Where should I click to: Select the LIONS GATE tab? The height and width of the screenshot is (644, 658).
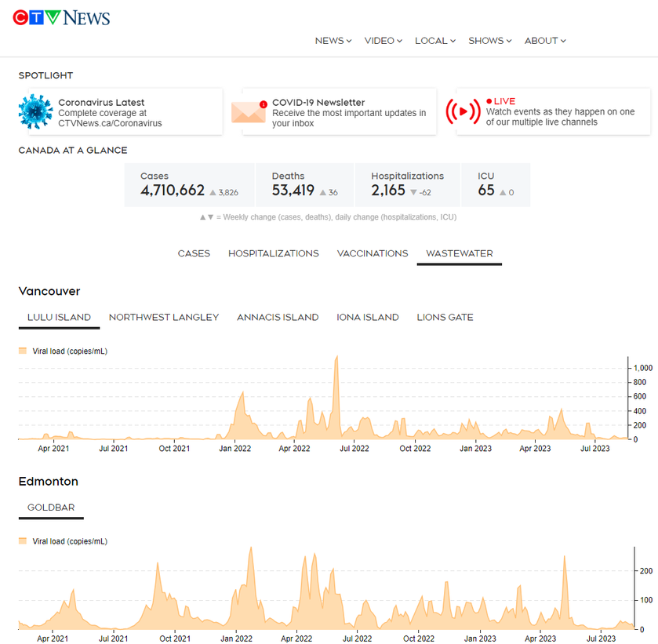pos(445,318)
